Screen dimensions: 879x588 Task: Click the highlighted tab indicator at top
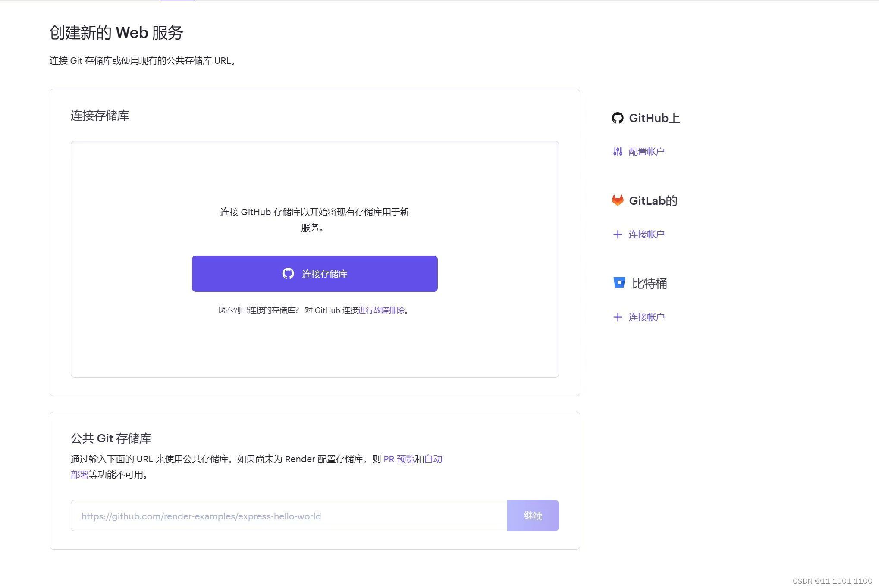[x=177, y=1]
